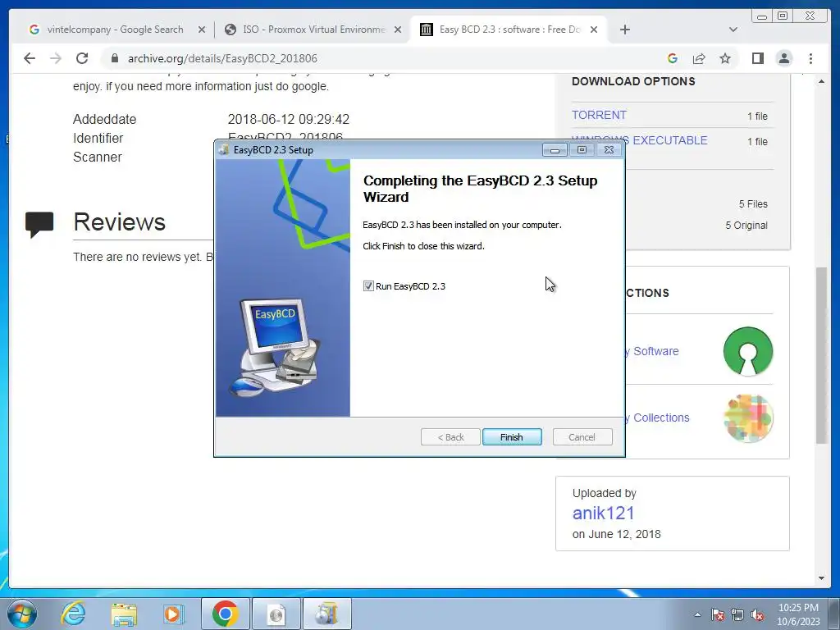The width and height of the screenshot is (840, 630).
Task: Open the Windows Start menu
Action: pos(22,614)
